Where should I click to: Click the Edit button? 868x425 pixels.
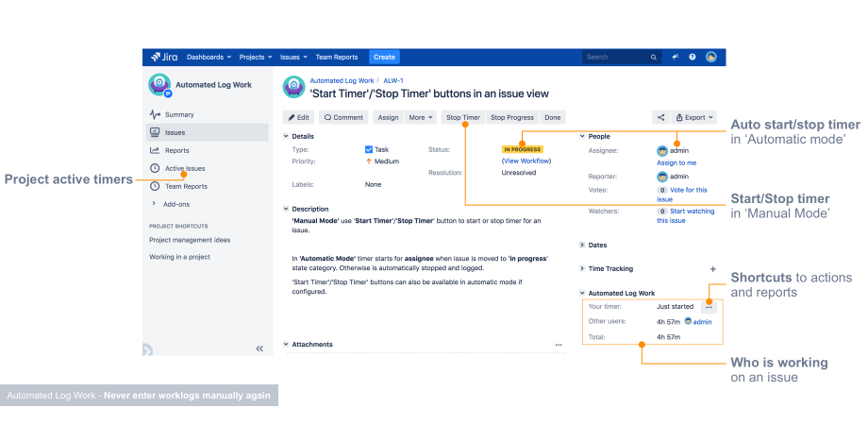pos(298,117)
